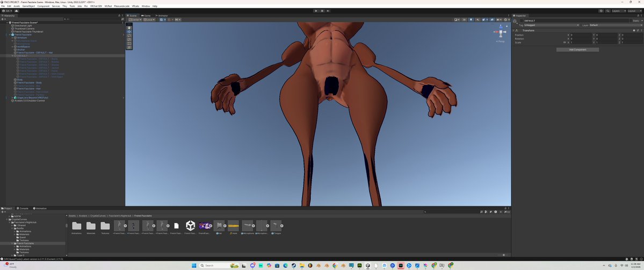
Task: Expand the Armature object in Hierarchy
Action: pos(12,38)
